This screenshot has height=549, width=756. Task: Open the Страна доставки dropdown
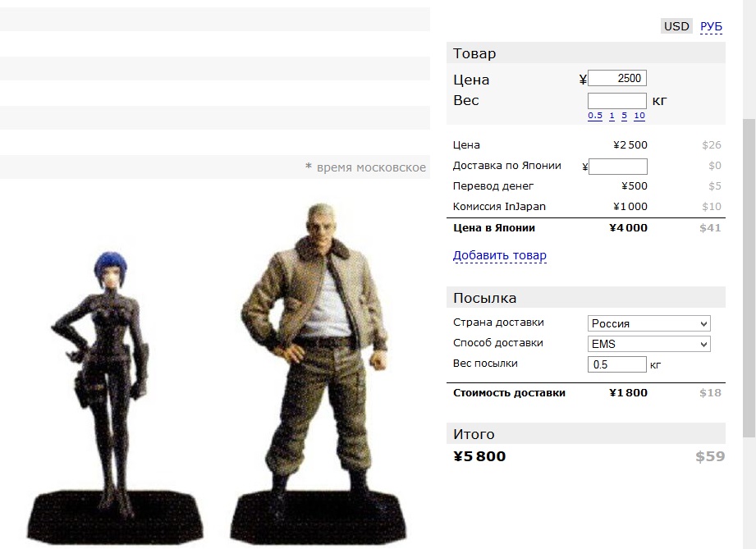[648, 323]
